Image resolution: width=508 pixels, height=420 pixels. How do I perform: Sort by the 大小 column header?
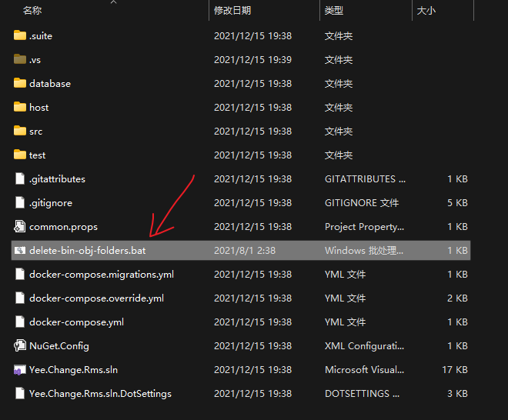click(426, 11)
